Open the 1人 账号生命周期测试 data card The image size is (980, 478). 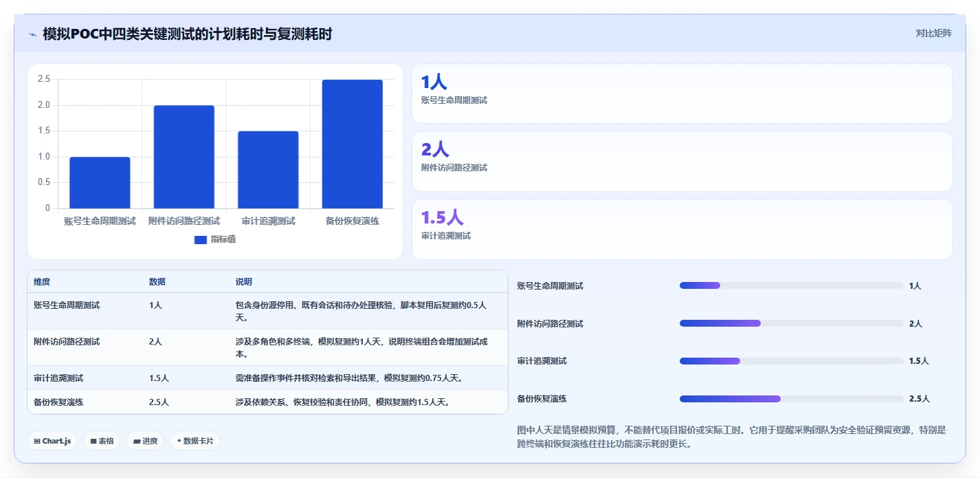click(682, 94)
